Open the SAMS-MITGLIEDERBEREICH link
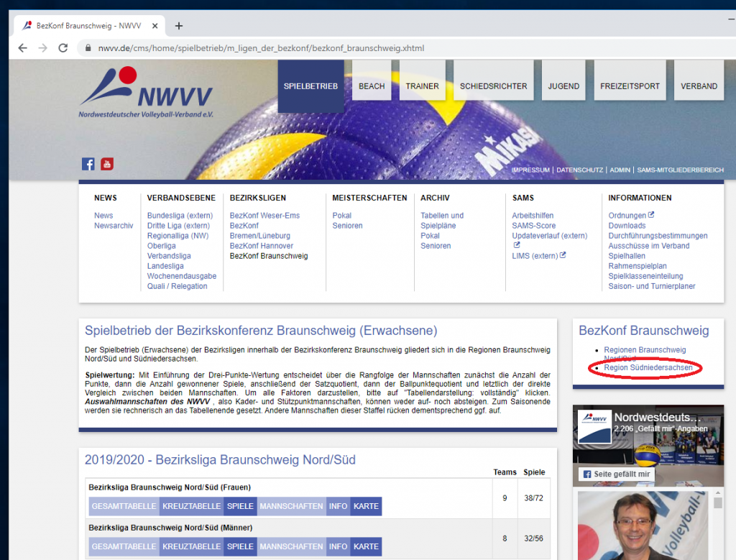 [680, 170]
